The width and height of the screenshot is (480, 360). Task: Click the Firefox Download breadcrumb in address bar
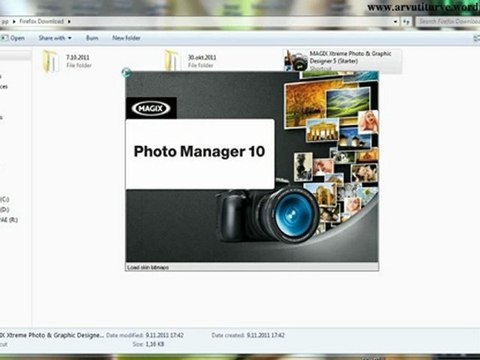tap(42, 21)
